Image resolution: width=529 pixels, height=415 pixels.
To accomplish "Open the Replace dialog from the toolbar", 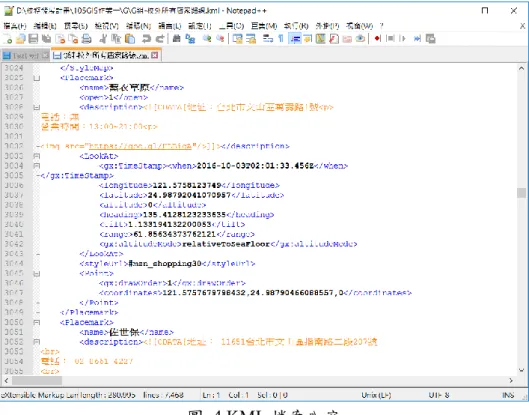I will point(190,39).
